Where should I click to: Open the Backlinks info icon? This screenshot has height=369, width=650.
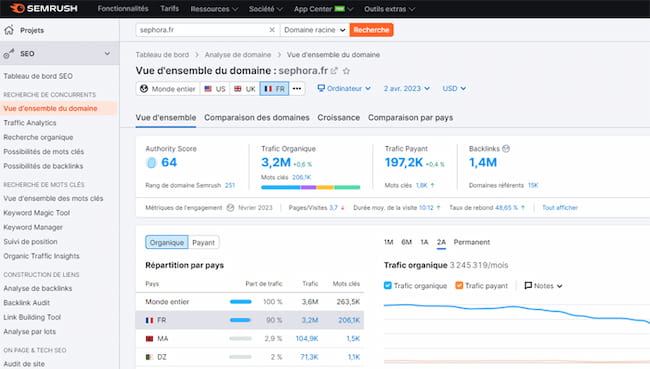tap(506, 148)
